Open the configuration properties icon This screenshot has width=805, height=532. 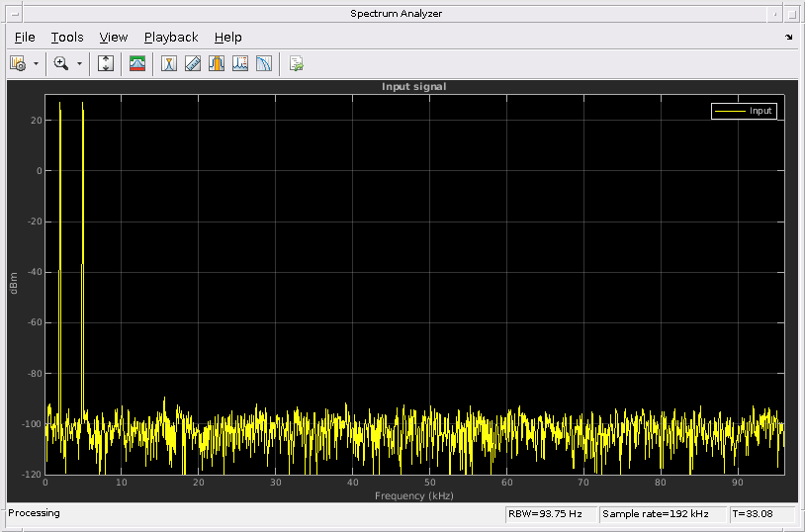click(x=18, y=63)
